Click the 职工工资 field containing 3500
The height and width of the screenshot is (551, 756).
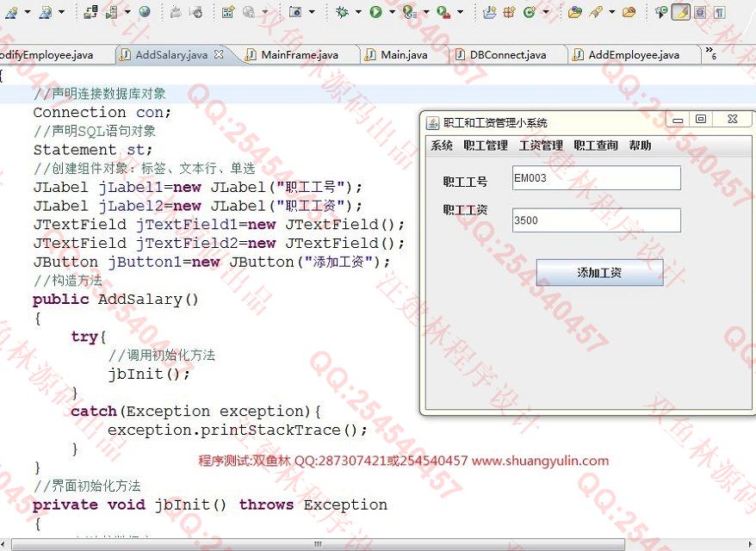pyautogui.click(x=597, y=220)
